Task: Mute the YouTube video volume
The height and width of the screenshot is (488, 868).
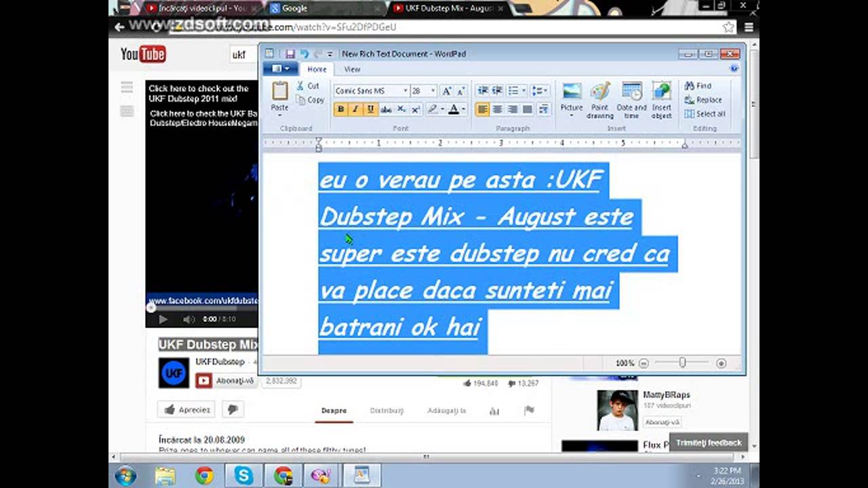Action: [x=189, y=319]
